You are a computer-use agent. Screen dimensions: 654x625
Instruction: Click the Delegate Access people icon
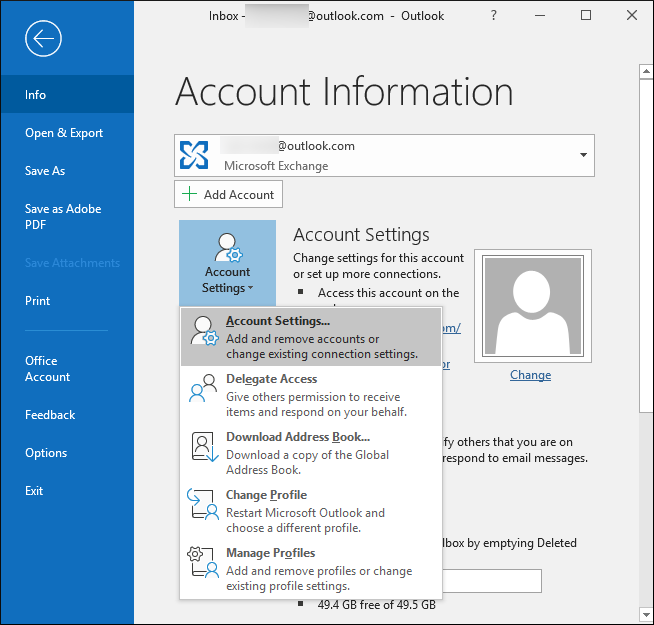pos(203,388)
